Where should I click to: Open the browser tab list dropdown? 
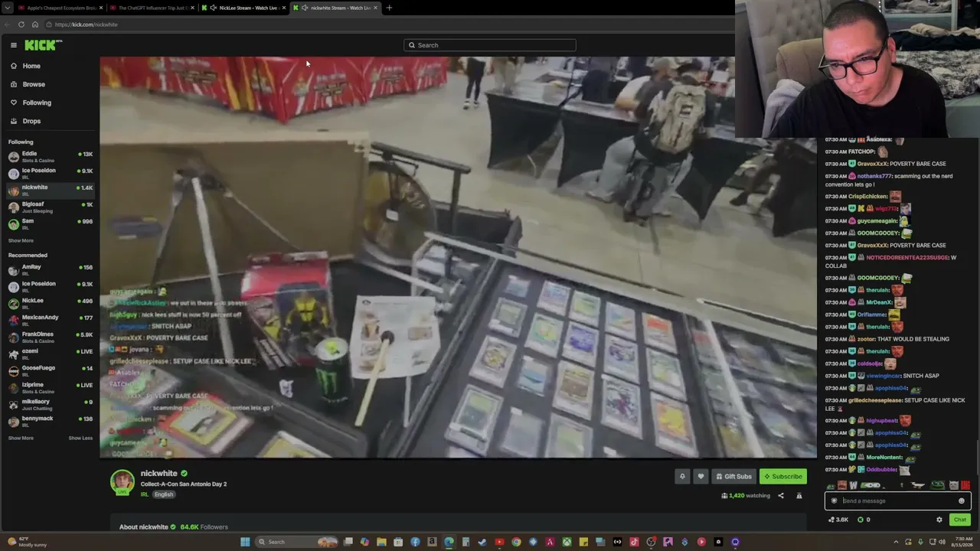tap(7, 8)
